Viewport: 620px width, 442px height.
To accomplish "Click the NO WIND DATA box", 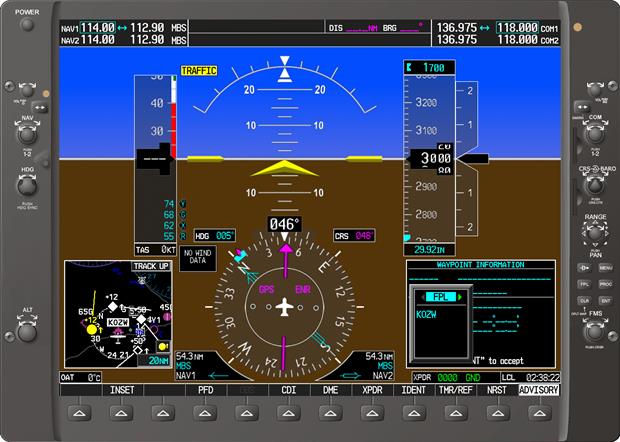I will [198, 259].
